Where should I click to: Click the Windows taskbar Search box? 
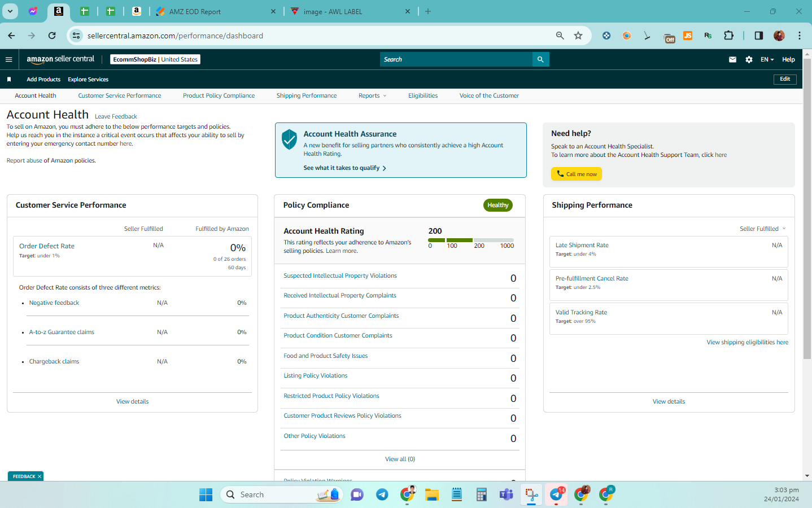pyautogui.click(x=282, y=494)
